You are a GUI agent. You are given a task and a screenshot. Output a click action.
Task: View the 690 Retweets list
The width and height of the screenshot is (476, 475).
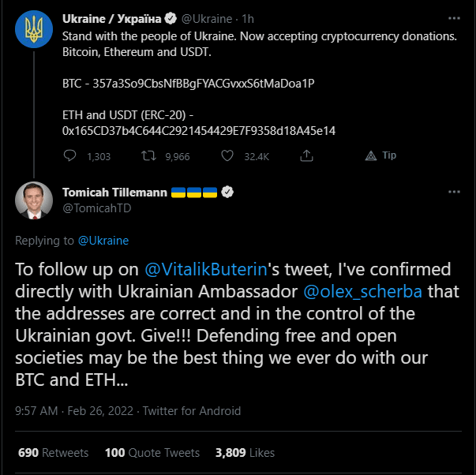click(x=54, y=453)
